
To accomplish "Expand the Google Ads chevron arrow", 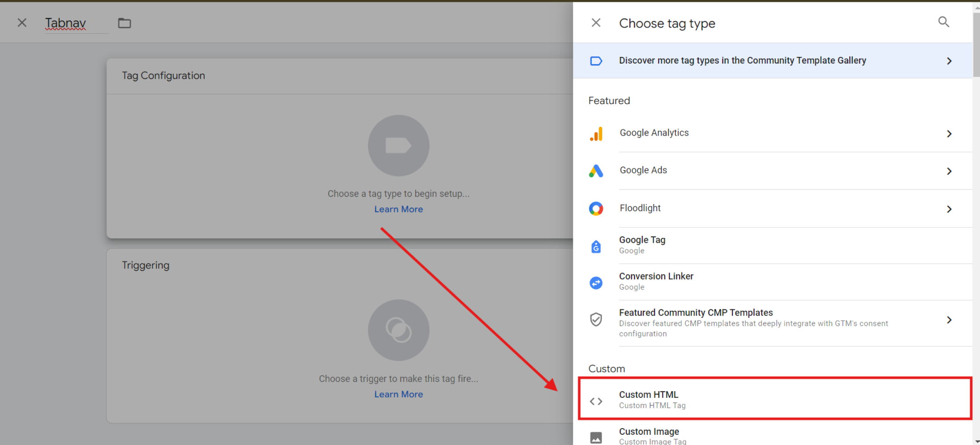I will (949, 171).
